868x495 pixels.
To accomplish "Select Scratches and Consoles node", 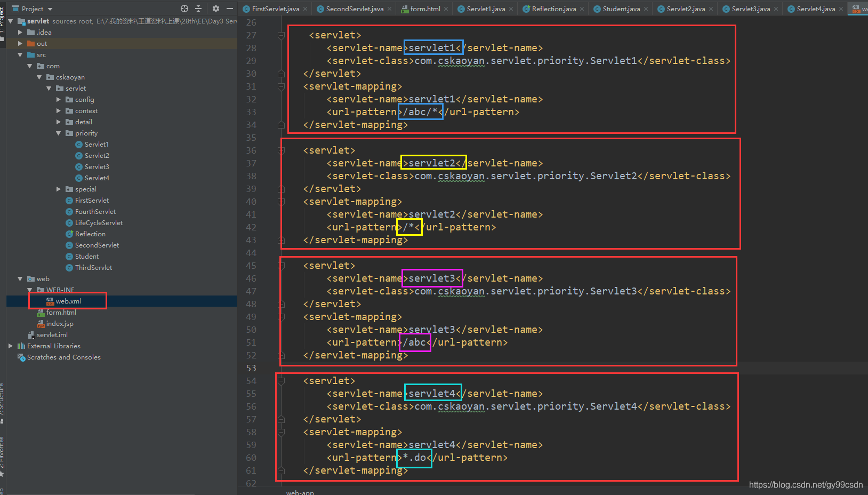I will coord(63,357).
